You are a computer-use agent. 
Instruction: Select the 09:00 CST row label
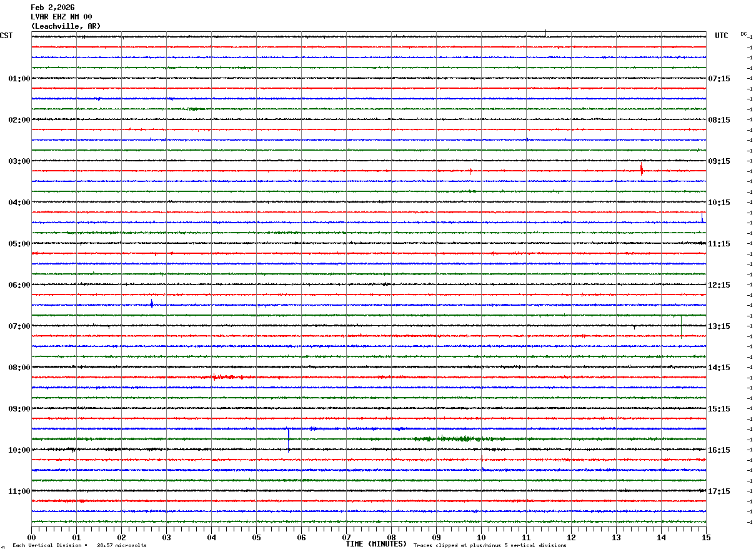(19, 409)
